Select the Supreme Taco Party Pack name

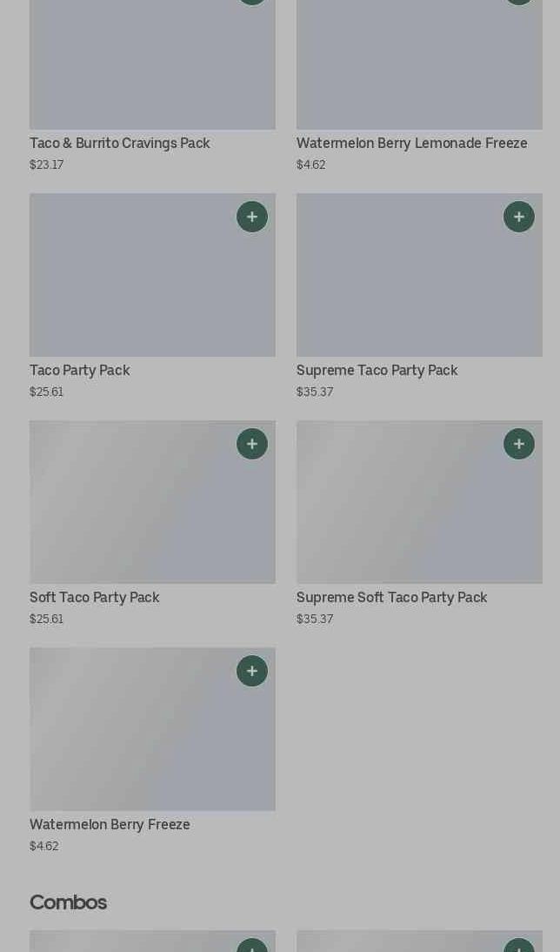pyautogui.click(x=377, y=371)
